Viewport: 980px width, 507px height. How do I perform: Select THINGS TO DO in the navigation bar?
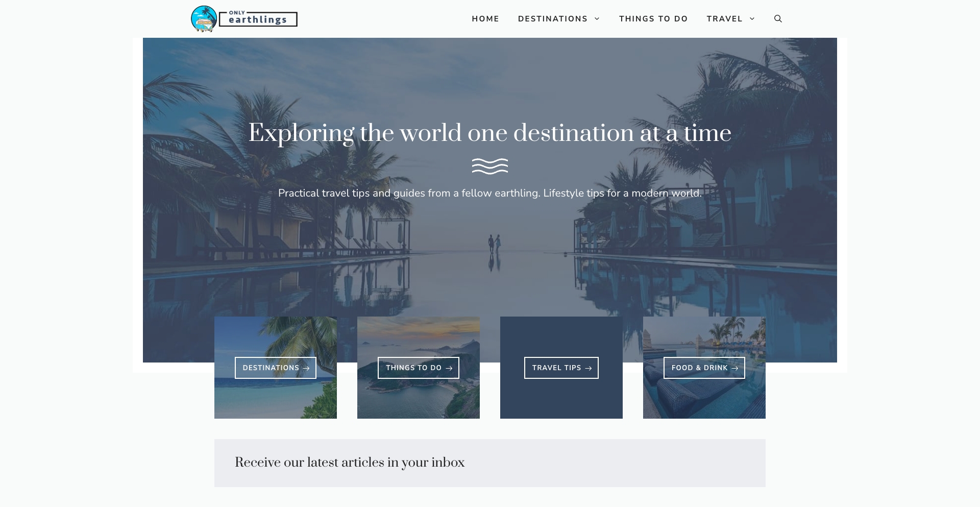pyautogui.click(x=653, y=18)
